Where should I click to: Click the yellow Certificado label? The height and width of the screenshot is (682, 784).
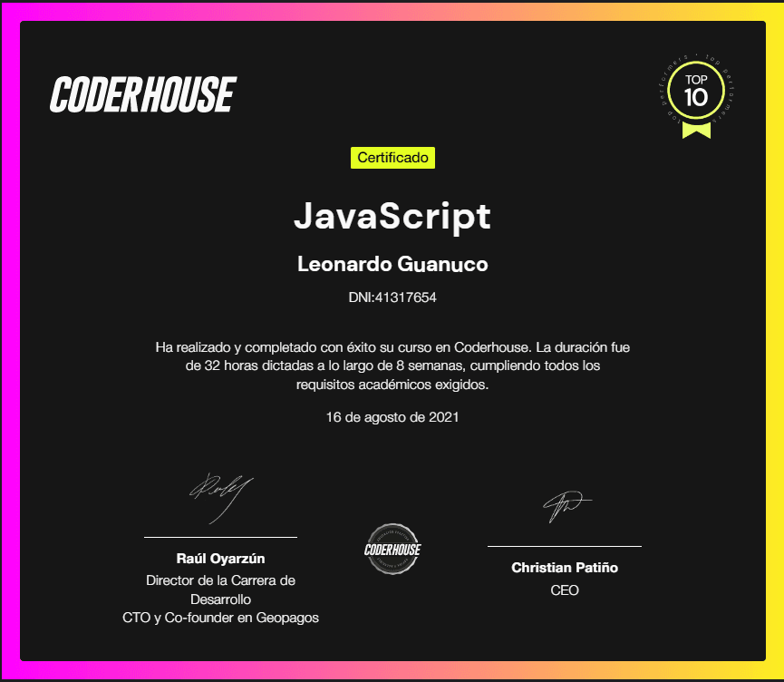(x=392, y=158)
